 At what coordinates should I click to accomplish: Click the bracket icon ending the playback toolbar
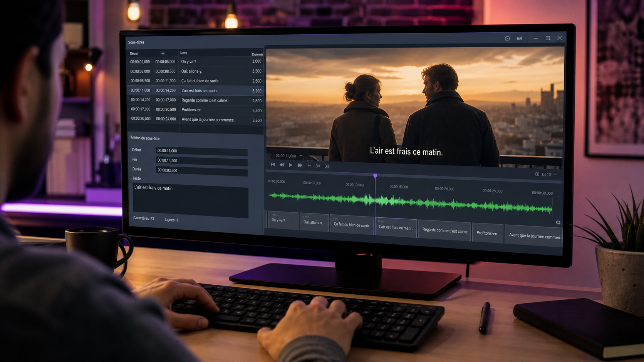coord(327,166)
